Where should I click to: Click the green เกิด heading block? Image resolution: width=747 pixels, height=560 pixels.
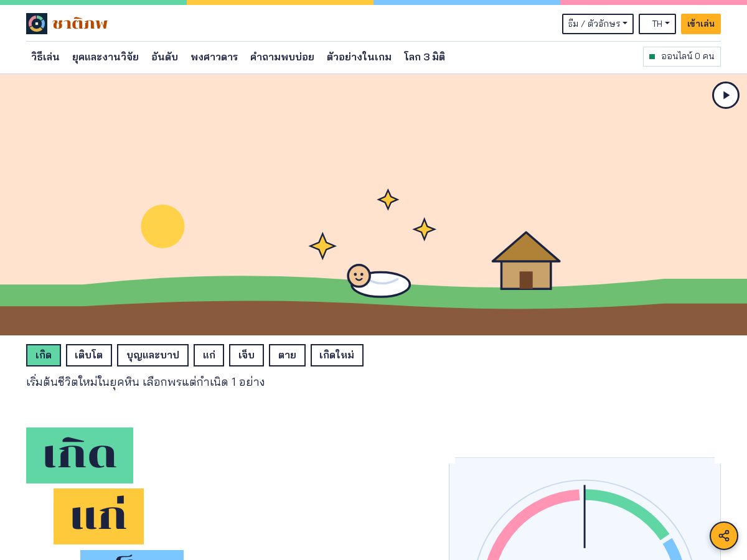tap(80, 455)
